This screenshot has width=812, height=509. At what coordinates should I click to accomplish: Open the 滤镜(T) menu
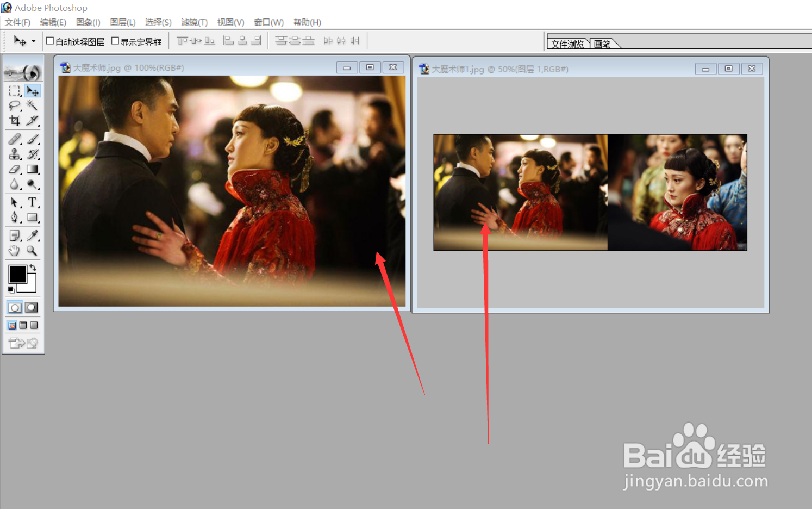[x=194, y=22]
